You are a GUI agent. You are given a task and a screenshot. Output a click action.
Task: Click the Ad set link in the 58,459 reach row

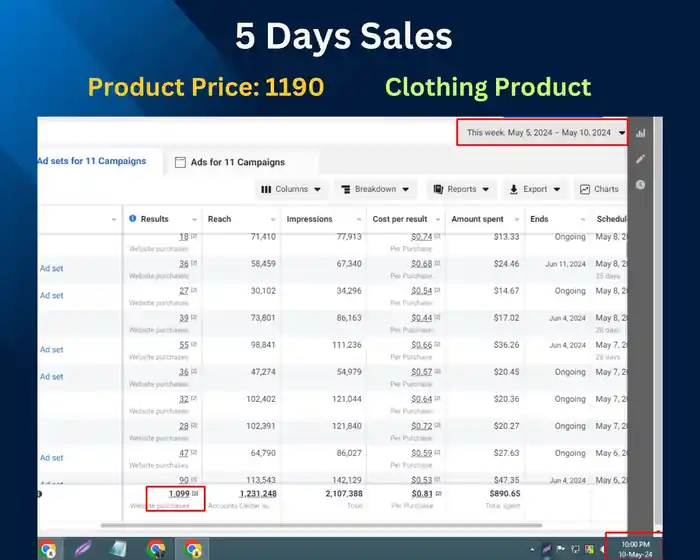coord(51,268)
